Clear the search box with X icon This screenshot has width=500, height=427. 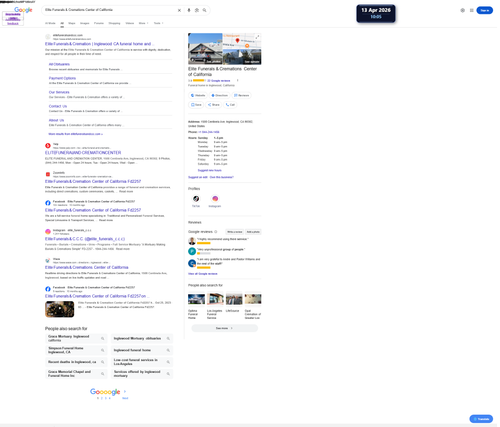coord(179,10)
